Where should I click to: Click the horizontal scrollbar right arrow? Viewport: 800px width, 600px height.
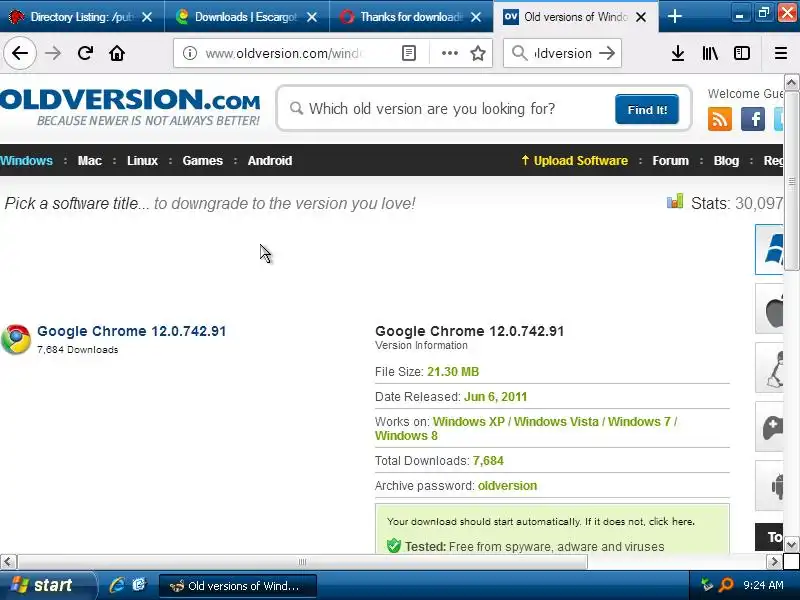click(x=774, y=562)
